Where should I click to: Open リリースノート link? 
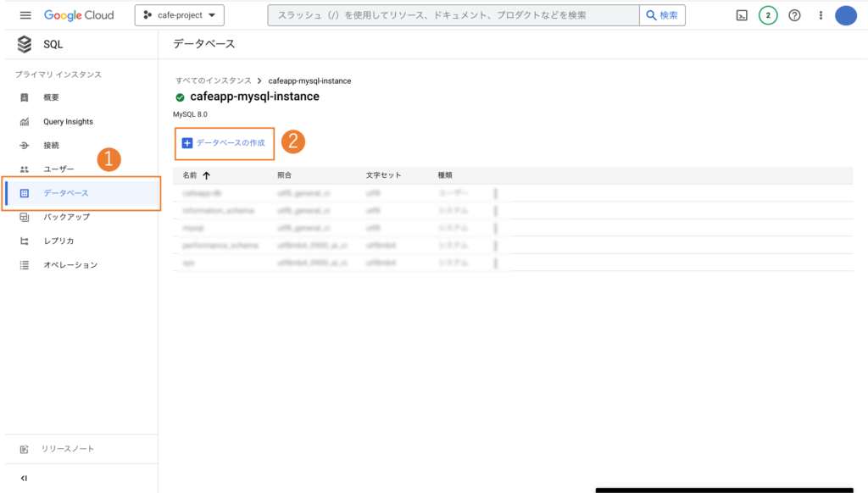(x=68, y=449)
